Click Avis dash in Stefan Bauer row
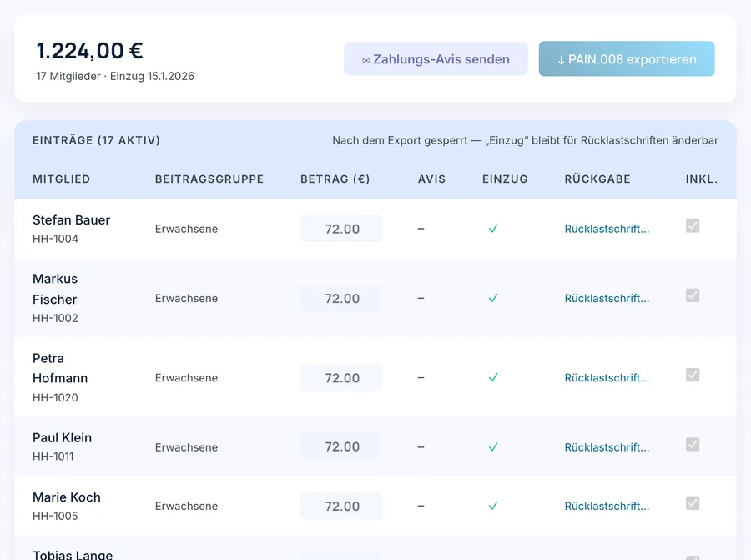751x560 pixels. [x=421, y=229]
